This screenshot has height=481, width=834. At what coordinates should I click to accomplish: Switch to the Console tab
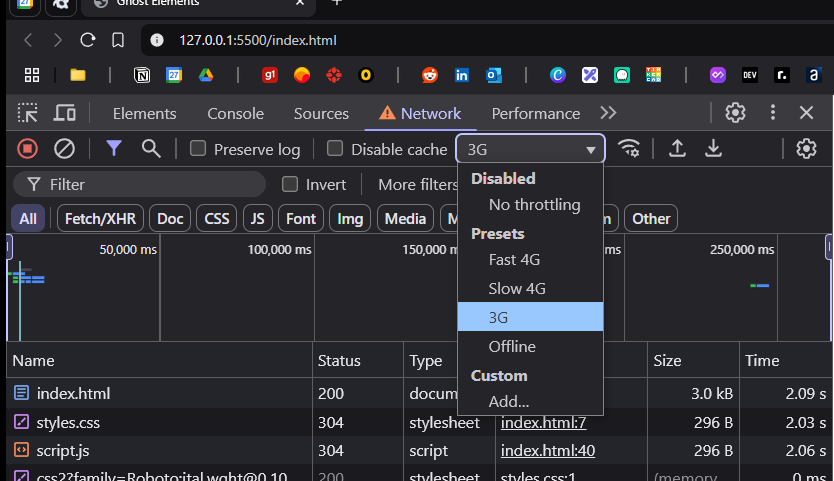click(x=236, y=113)
